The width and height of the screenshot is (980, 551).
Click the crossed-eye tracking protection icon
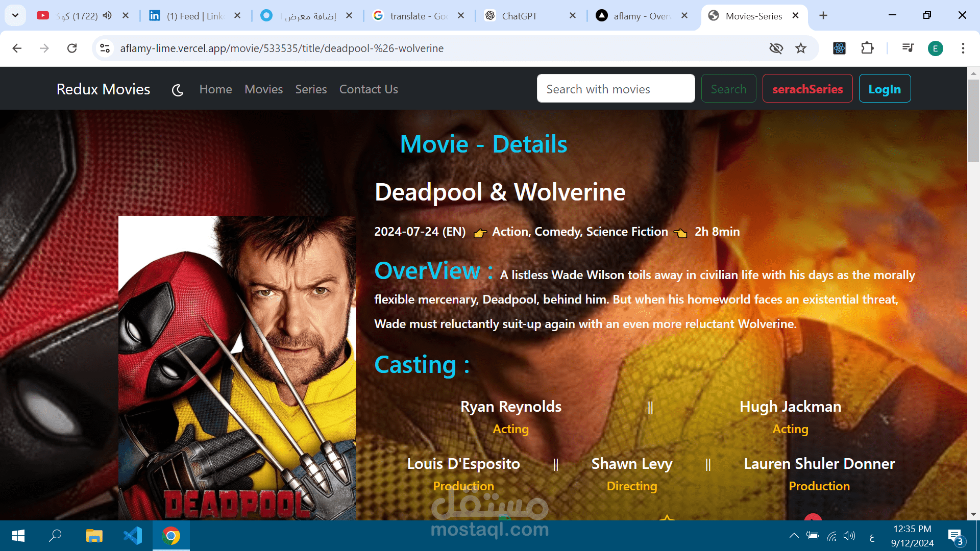[x=776, y=48]
